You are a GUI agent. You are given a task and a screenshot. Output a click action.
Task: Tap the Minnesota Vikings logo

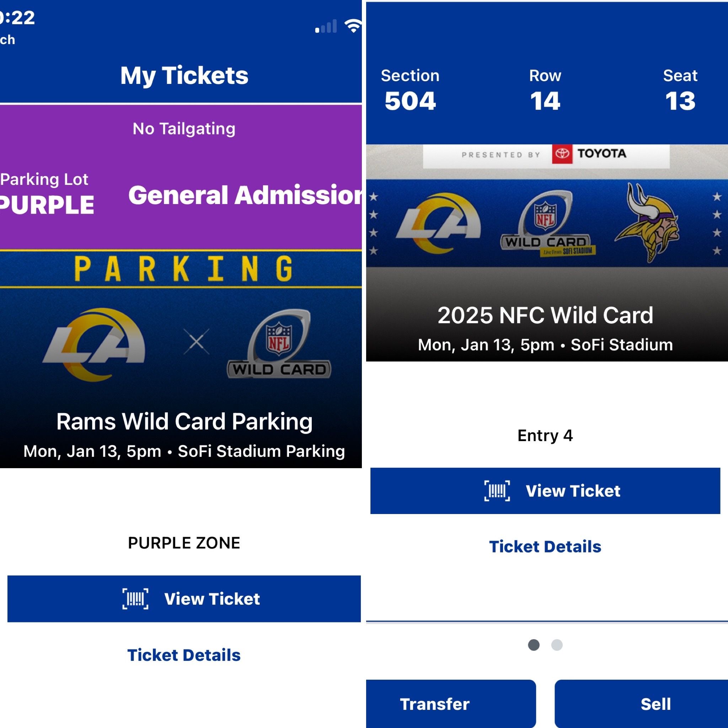647,222
